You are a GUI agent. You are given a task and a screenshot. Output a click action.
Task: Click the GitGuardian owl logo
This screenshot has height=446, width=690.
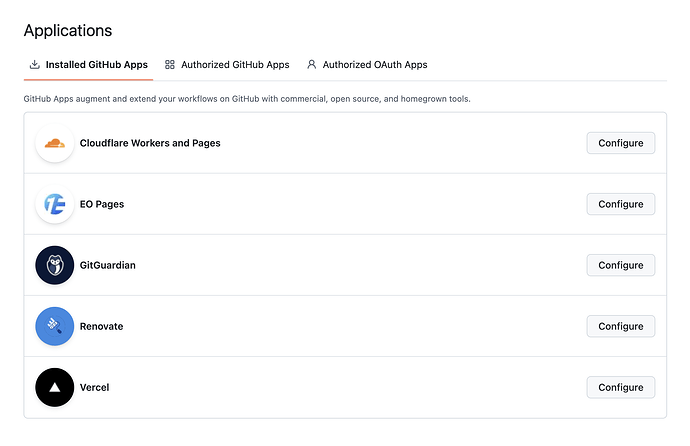tap(55, 265)
